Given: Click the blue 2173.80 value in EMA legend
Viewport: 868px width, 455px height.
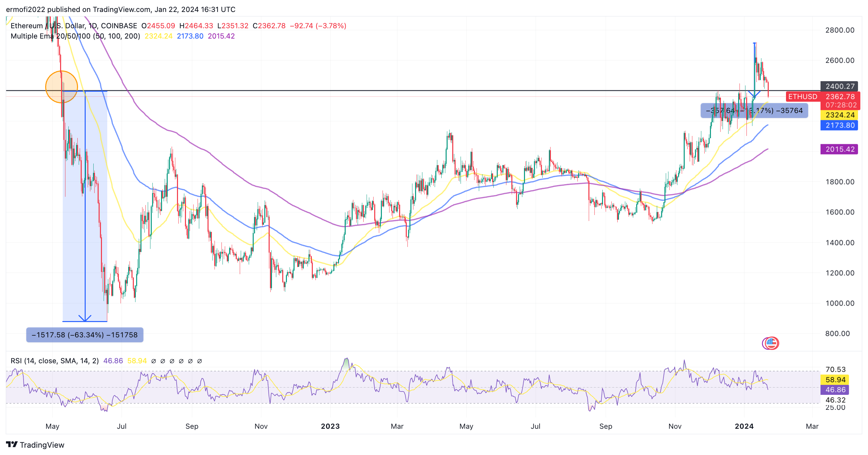Looking at the screenshot, I should [190, 36].
